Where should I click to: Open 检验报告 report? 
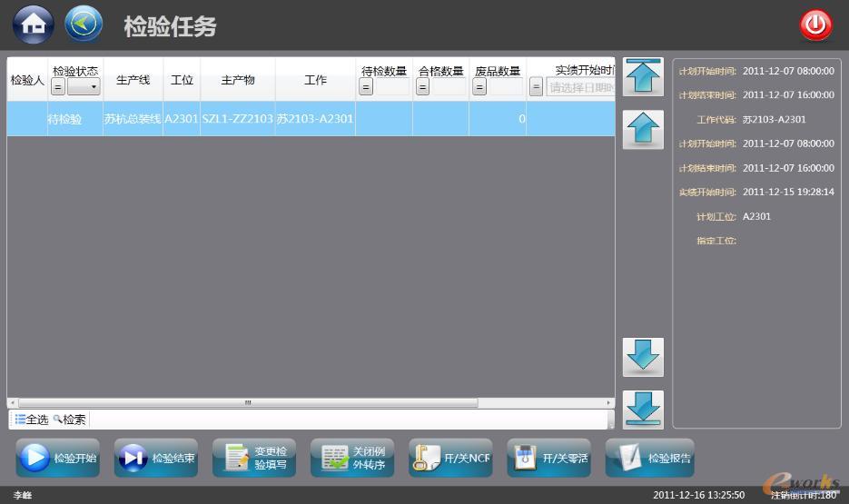click(x=648, y=458)
